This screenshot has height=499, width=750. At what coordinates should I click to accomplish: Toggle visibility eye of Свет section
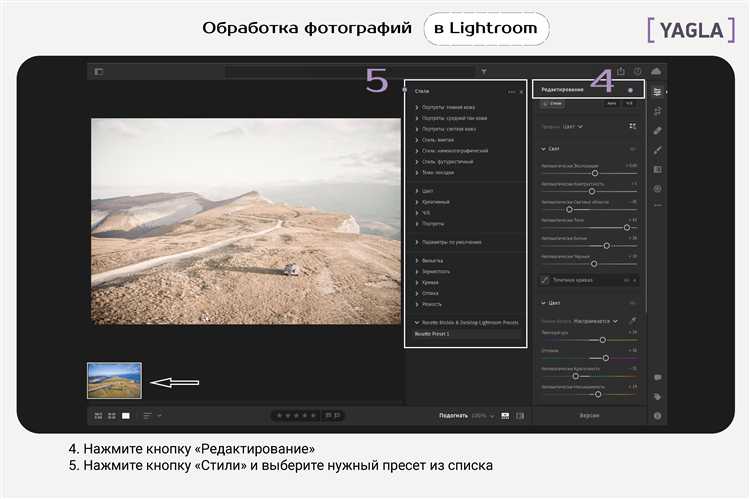[633, 149]
